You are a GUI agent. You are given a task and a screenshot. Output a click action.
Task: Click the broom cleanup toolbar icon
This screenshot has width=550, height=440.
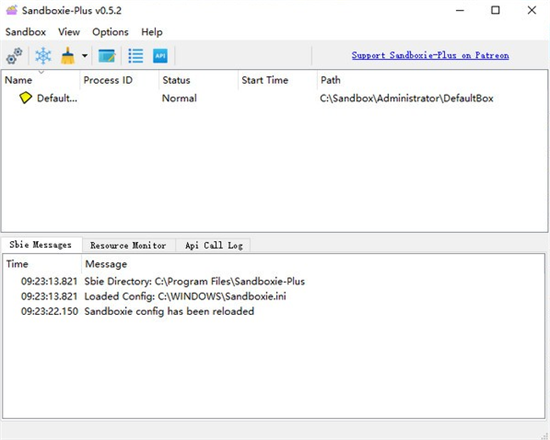(68, 56)
